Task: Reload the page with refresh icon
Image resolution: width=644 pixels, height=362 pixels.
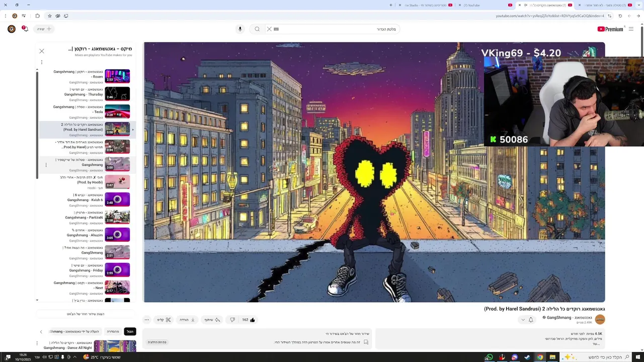Action: tap(620, 16)
